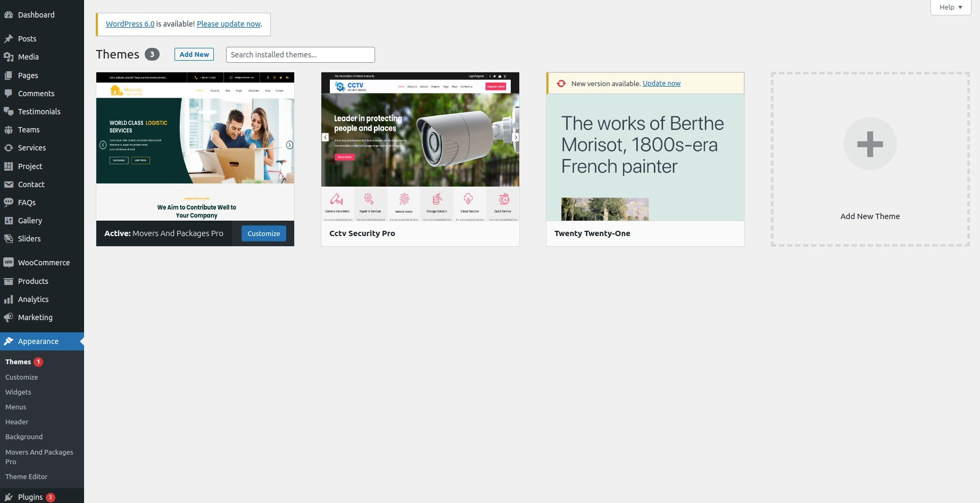Follow the 'Please update now' link
This screenshot has width=980, height=503.
point(229,24)
